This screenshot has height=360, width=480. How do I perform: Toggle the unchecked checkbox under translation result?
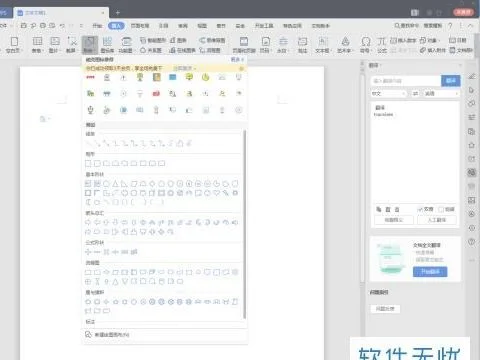[x=441, y=209]
